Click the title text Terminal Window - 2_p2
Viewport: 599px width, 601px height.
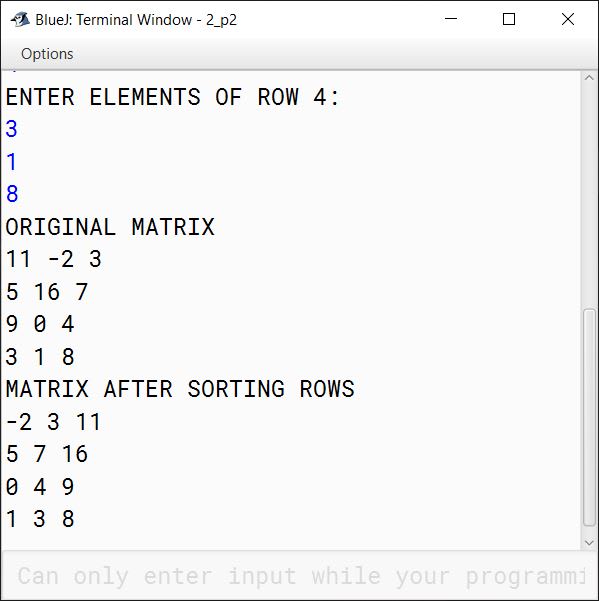pyautogui.click(x=156, y=20)
